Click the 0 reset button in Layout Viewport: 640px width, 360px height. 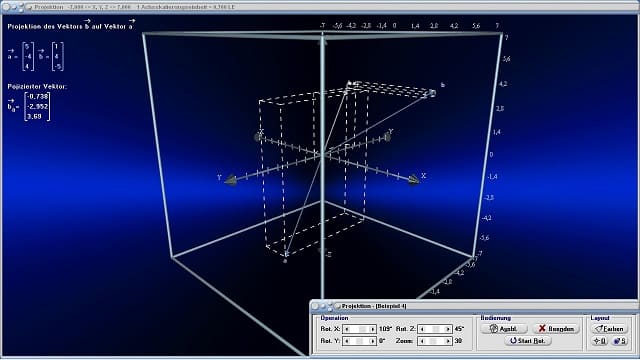(x=599, y=341)
